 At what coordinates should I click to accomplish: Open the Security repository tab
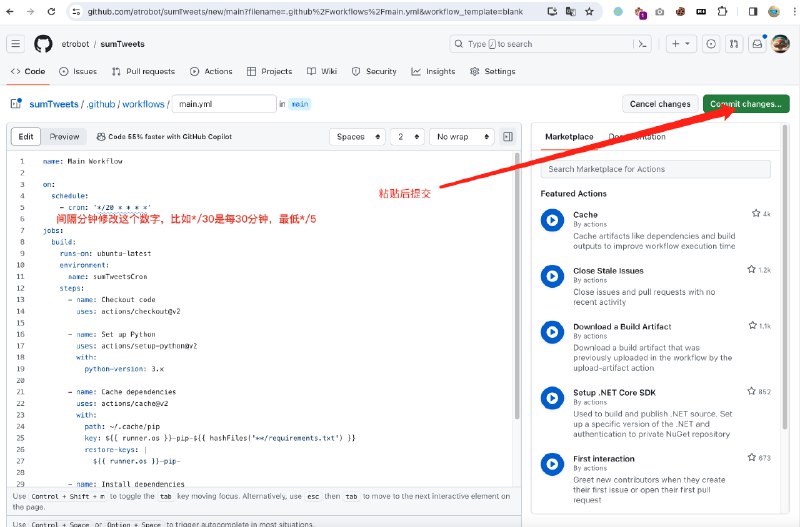point(374,71)
